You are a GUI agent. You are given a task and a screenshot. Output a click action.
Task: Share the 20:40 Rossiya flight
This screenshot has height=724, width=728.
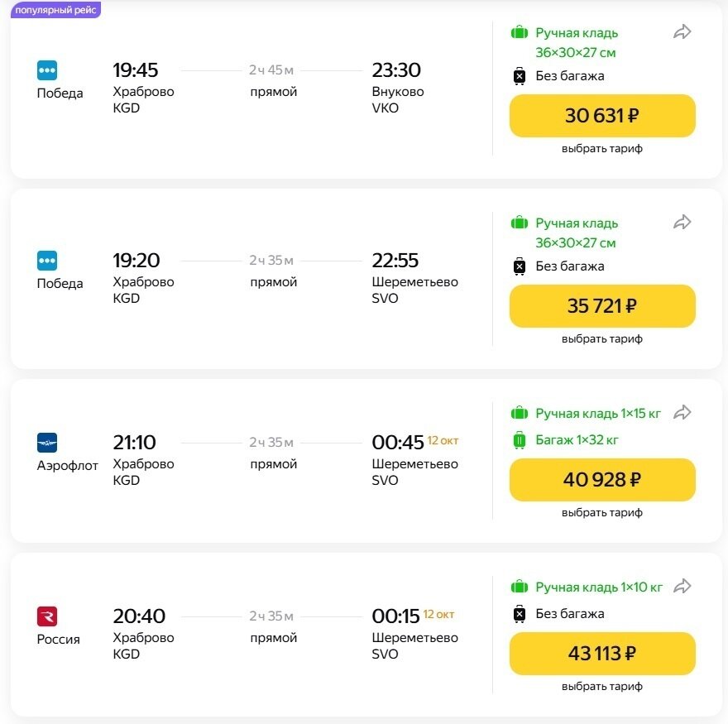point(682,587)
